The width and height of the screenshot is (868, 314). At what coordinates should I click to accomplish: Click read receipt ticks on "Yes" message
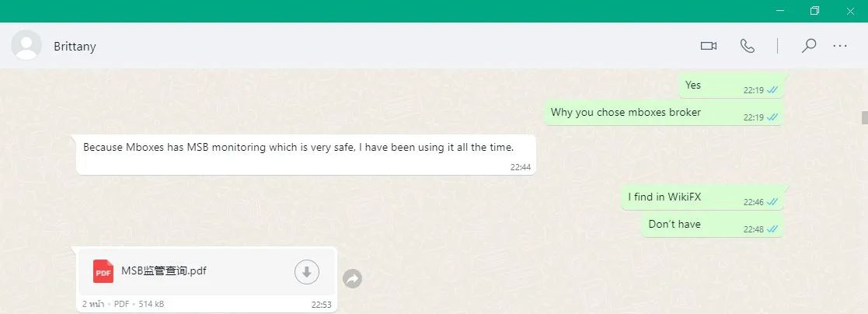pyautogui.click(x=772, y=90)
